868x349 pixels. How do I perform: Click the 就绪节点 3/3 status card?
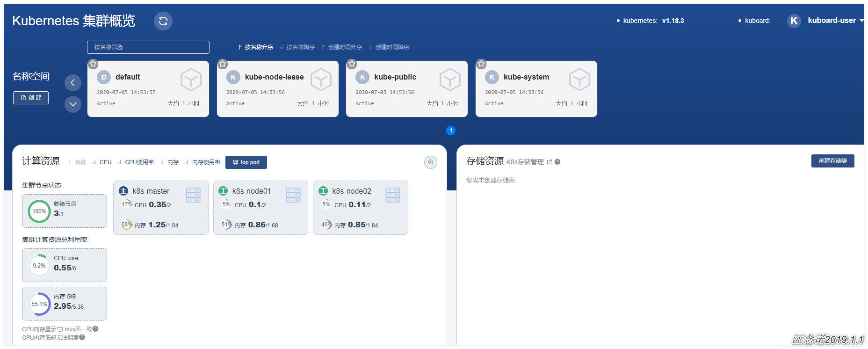[65, 211]
